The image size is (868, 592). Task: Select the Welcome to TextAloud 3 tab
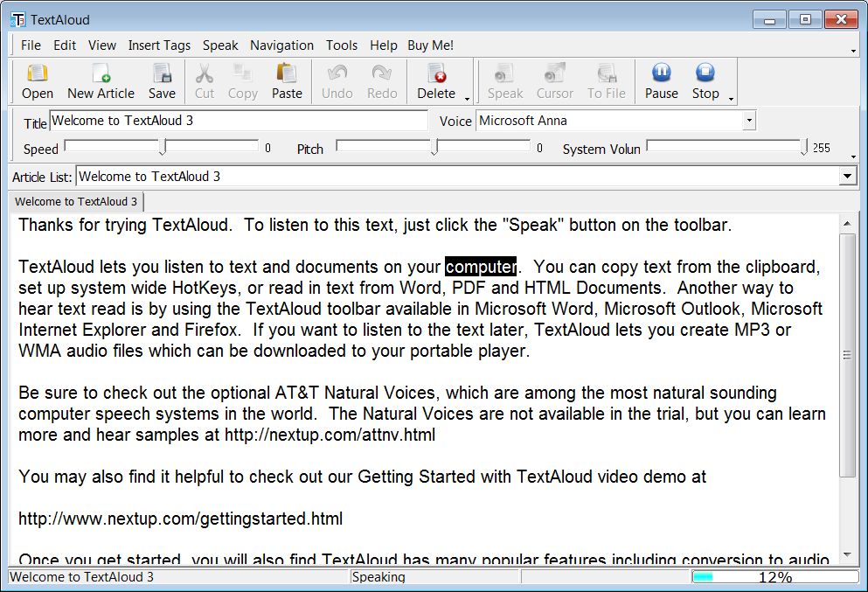tap(76, 202)
